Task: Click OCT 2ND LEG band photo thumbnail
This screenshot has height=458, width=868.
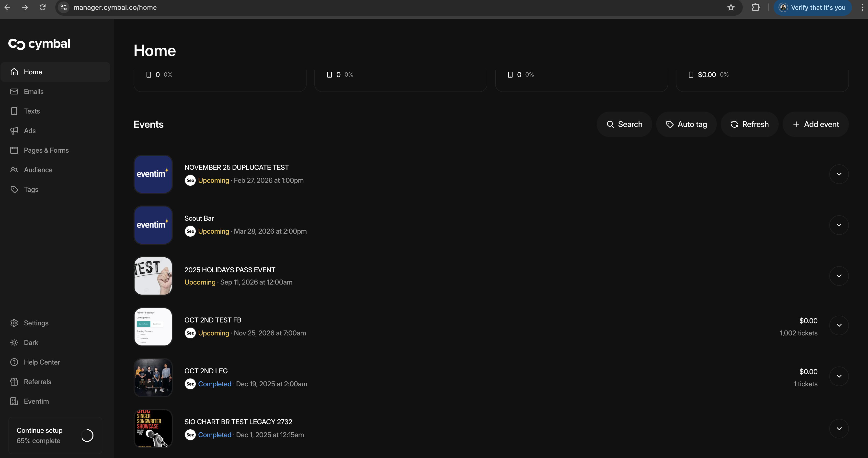Action: point(153,378)
